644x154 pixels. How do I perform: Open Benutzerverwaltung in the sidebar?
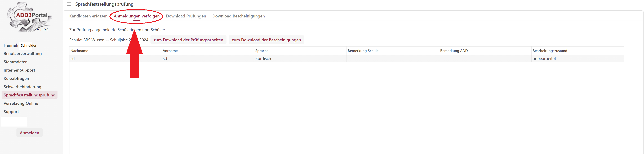pyautogui.click(x=23, y=54)
